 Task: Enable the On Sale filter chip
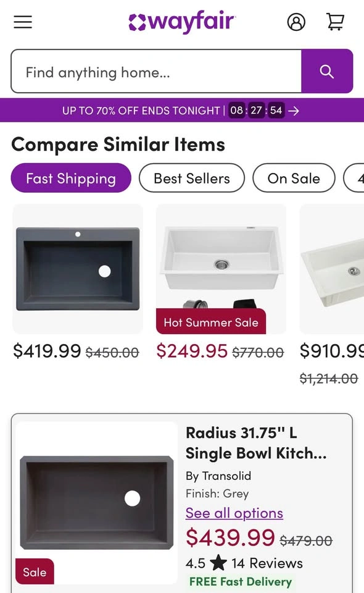tap(294, 178)
